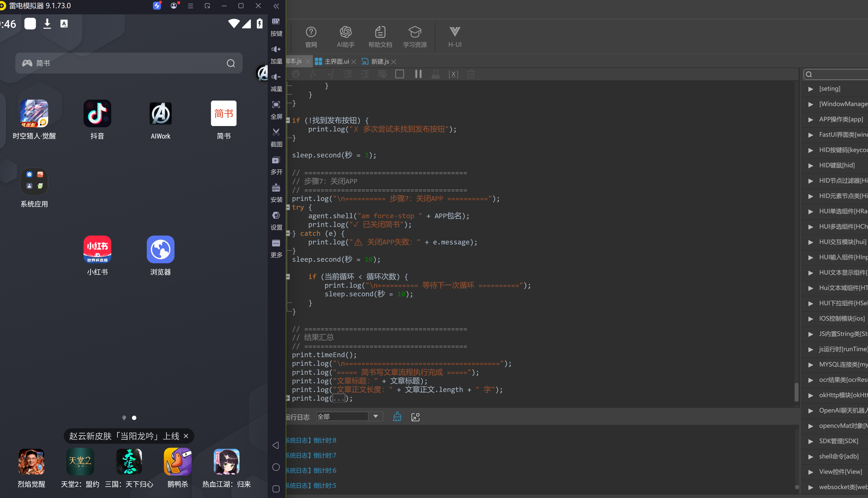Tap the Android home circle button
This screenshot has height=498, width=868.
click(x=276, y=467)
